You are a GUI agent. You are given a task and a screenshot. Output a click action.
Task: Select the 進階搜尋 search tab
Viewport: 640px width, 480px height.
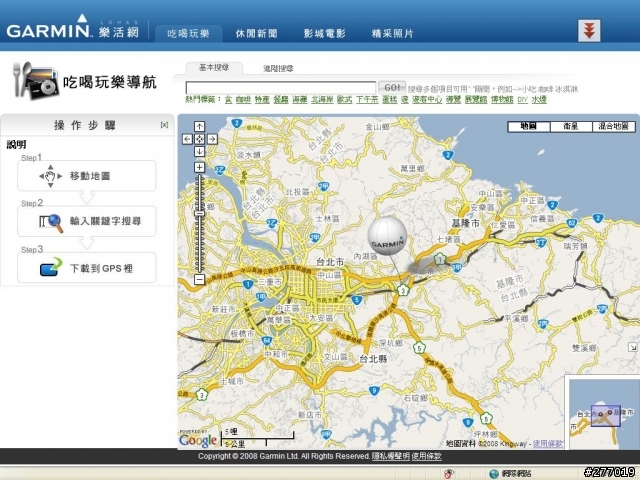278,69
